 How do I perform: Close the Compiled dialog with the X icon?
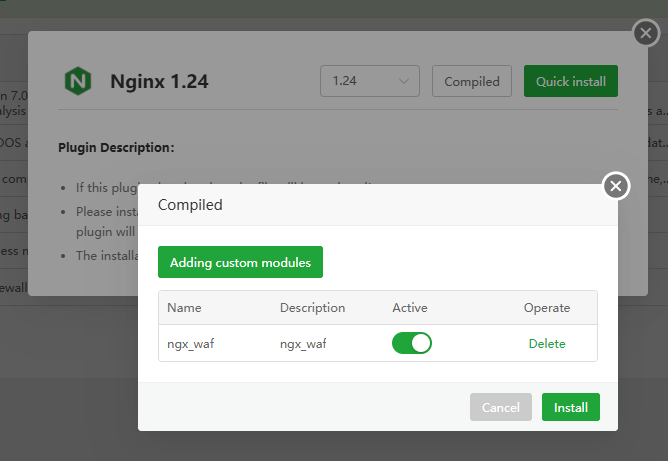pyautogui.click(x=616, y=186)
